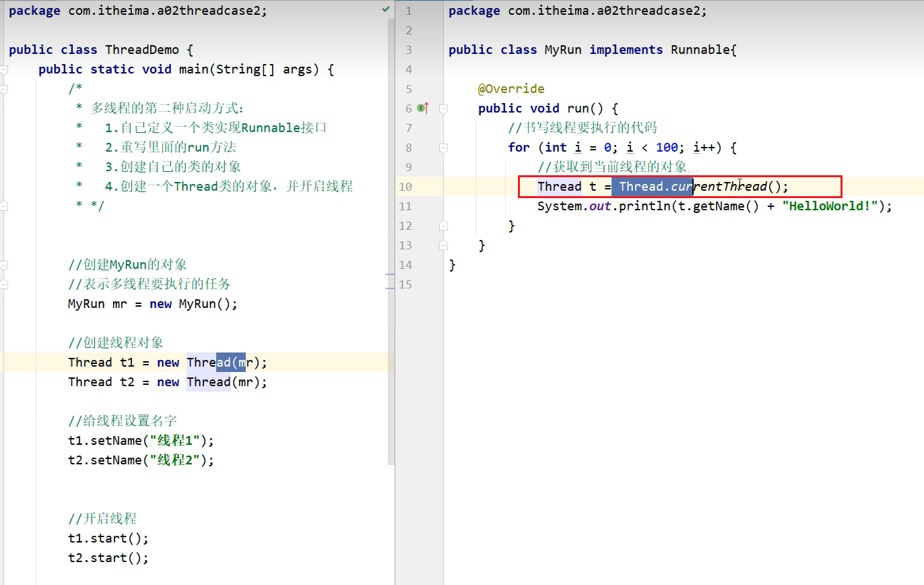Click the 'for' keyword on line 8
Image resolution: width=924 pixels, height=585 pixels.
(x=519, y=148)
